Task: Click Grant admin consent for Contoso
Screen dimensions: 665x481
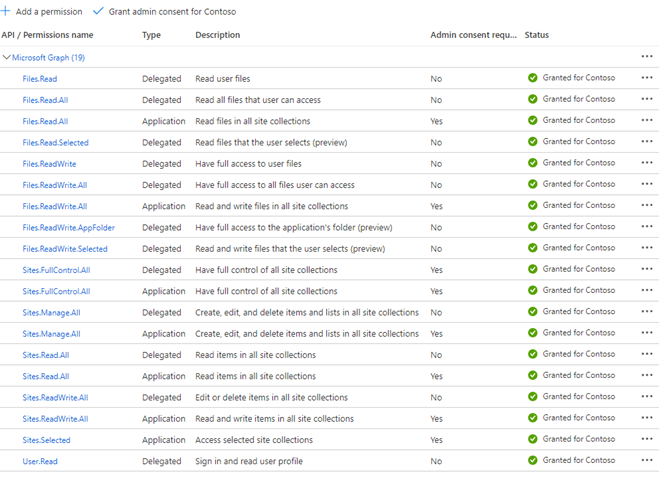Action: point(165,11)
